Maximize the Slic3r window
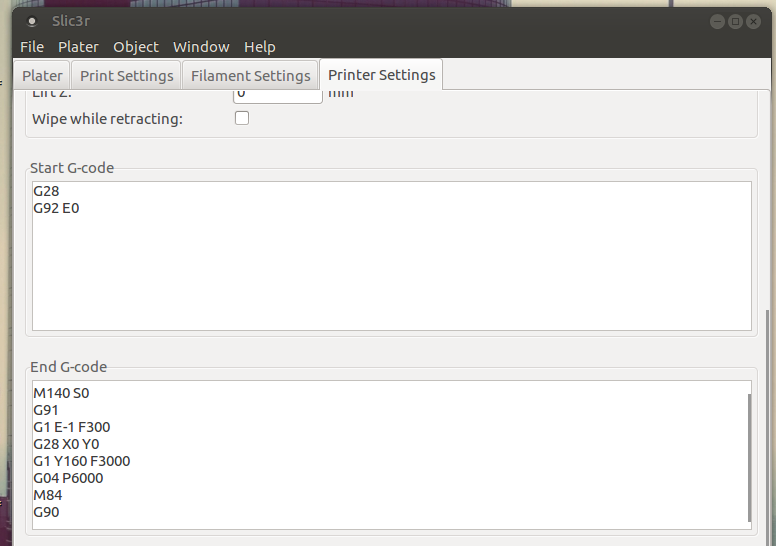Image resolution: width=776 pixels, height=546 pixels. (735, 21)
